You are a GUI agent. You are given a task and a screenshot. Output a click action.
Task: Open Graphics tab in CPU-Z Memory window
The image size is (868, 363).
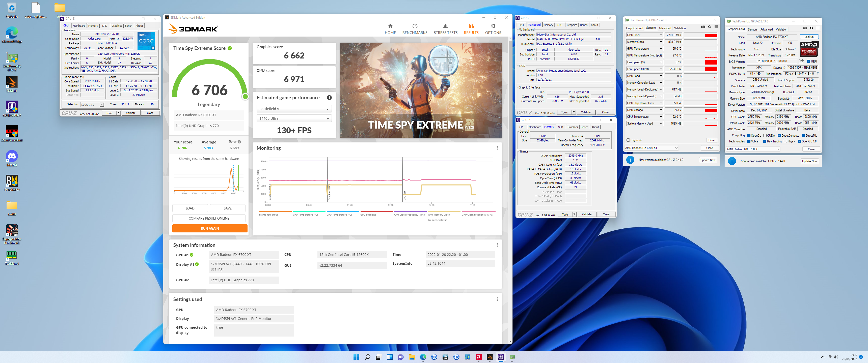pos(573,127)
